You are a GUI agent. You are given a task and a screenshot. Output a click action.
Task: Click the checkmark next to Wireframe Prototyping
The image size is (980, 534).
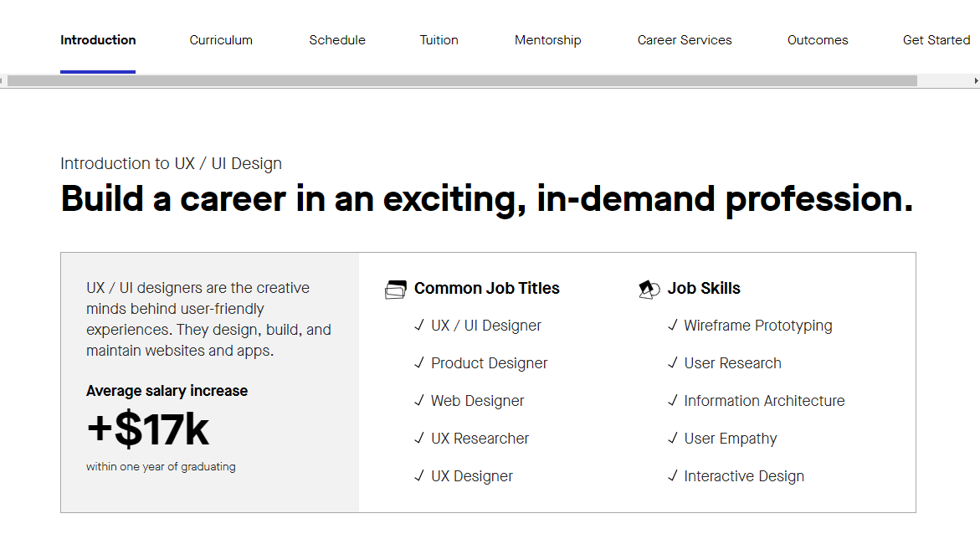pyautogui.click(x=673, y=326)
